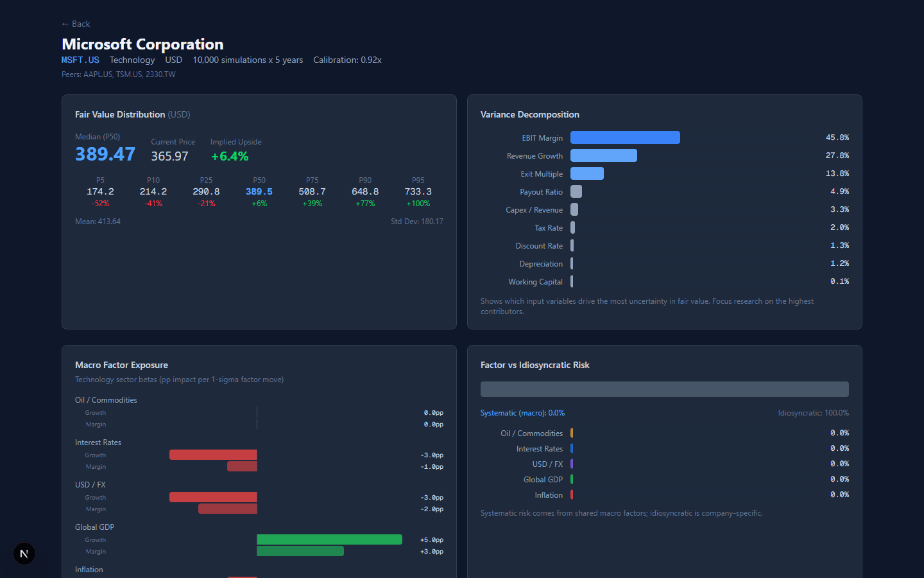The image size is (924, 578).
Task: Select the P25 value 290.8
Action: coord(206,191)
